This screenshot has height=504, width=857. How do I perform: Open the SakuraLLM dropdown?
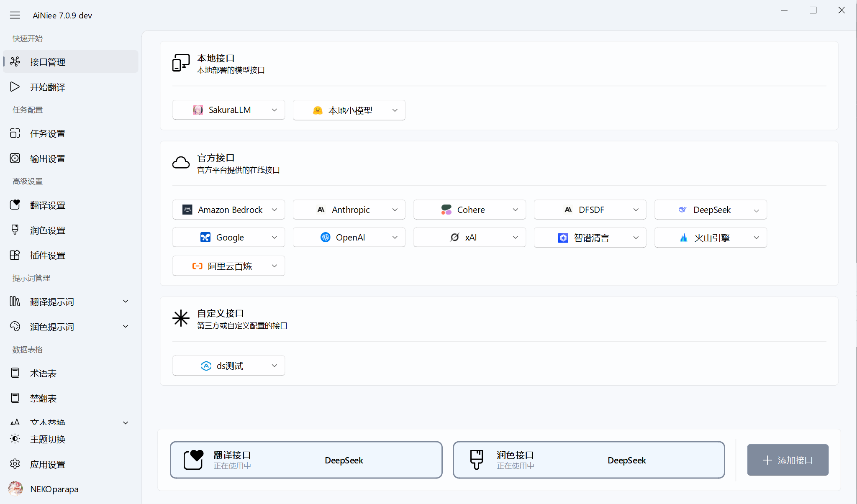228,110
